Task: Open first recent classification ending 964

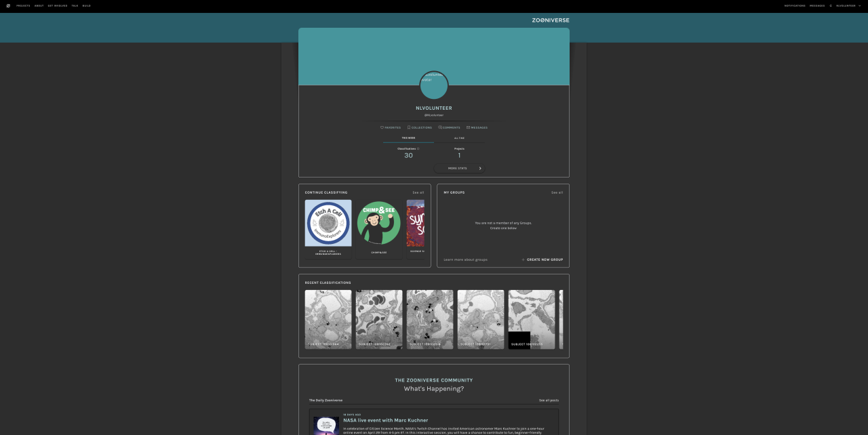Action: (x=328, y=320)
